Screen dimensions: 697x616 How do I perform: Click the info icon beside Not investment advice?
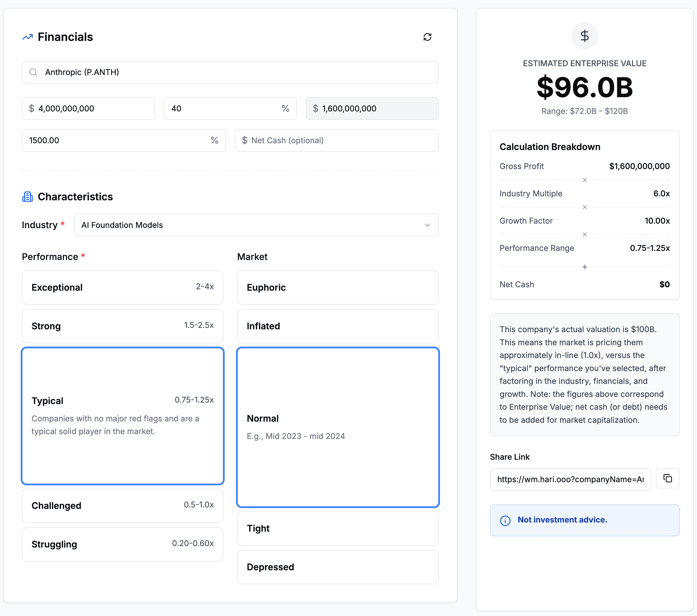click(x=505, y=520)
